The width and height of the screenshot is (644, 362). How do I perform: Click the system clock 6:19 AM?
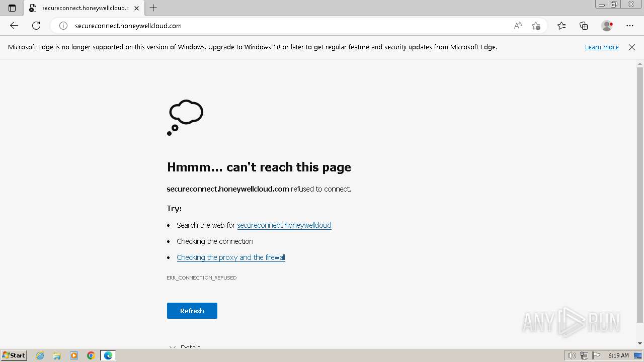coord(618,355)
